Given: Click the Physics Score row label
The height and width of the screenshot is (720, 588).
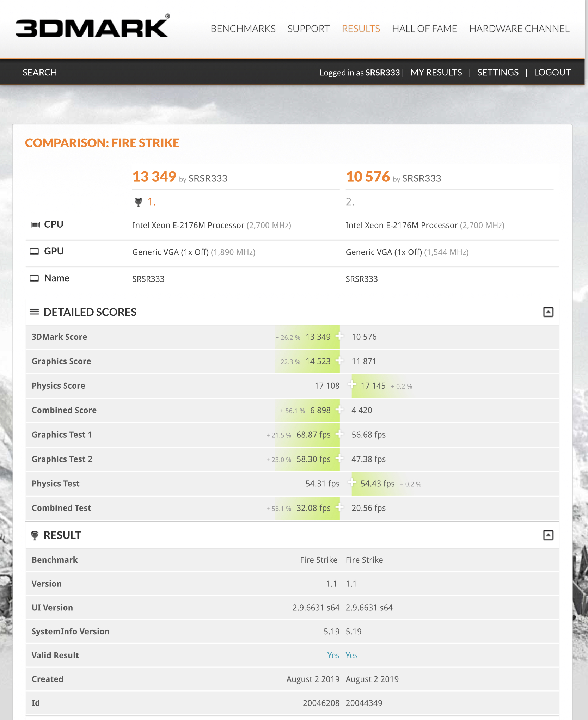Looking at the screenshot, I should point(59,386).
